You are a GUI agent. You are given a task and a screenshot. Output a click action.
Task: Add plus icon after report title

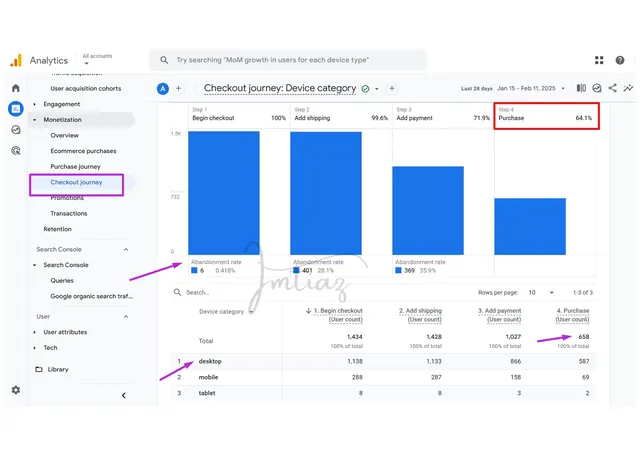392,88
